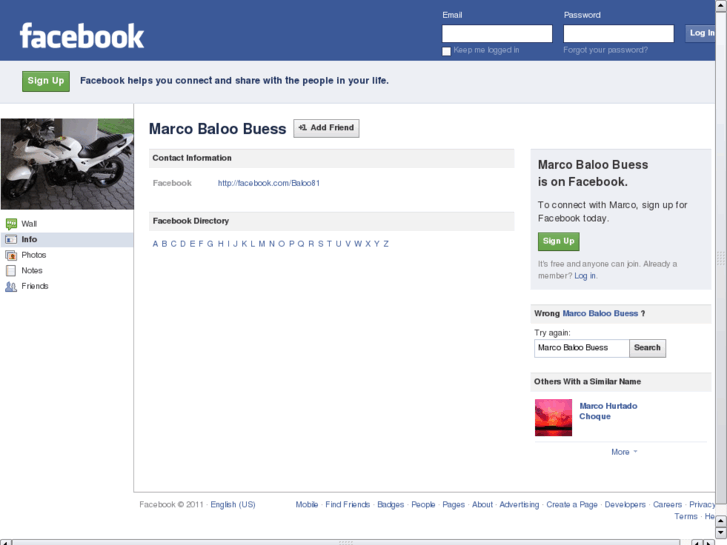Select directory letter Z
The image size is (727, 545).
pos(386,244)
